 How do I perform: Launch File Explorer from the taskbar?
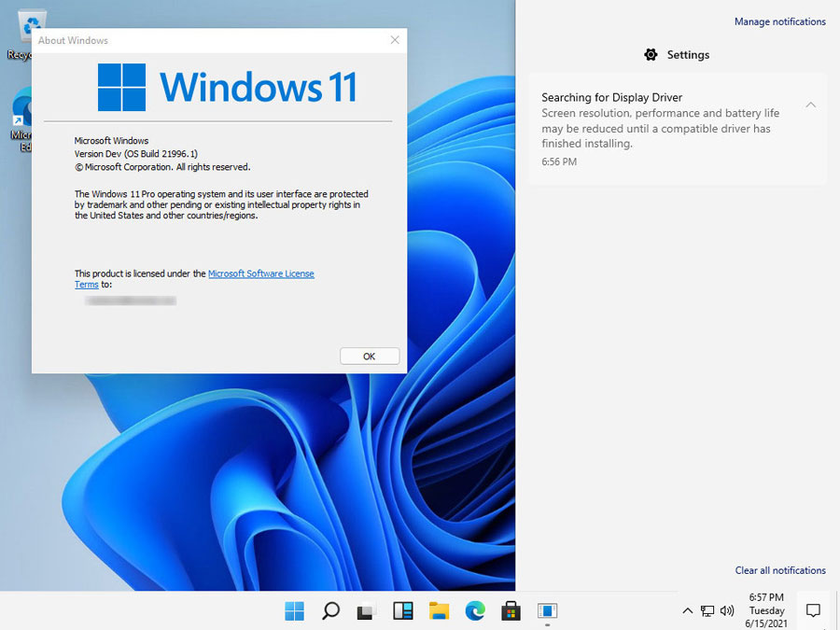439,611
